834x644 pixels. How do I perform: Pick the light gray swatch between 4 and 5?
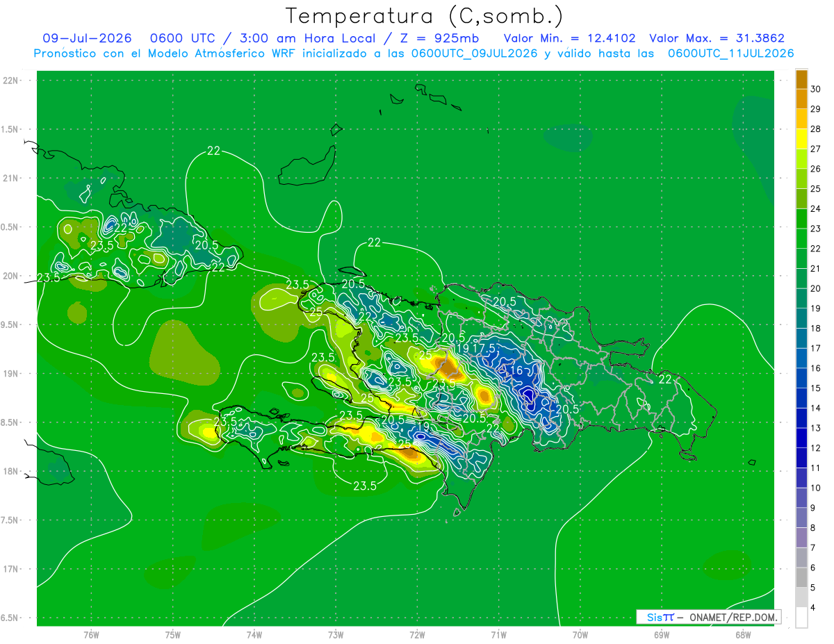click(801, 597)
